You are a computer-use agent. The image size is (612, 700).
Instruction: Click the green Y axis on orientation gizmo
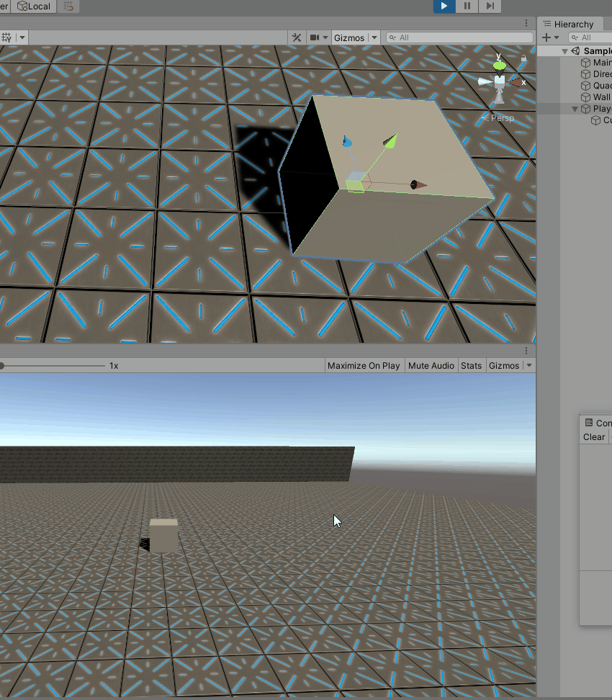(499, 66)
